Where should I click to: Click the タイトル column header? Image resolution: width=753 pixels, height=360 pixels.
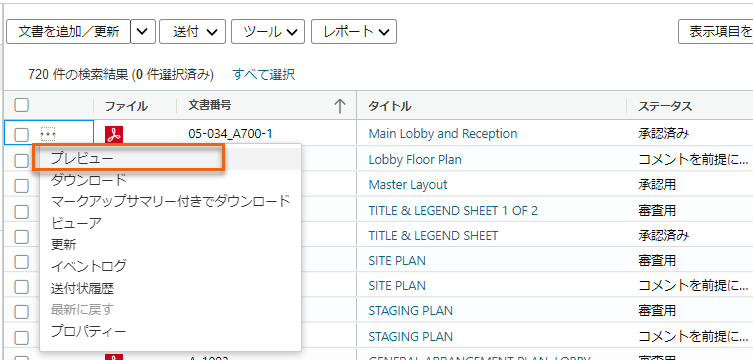click(x=389, y=106)
